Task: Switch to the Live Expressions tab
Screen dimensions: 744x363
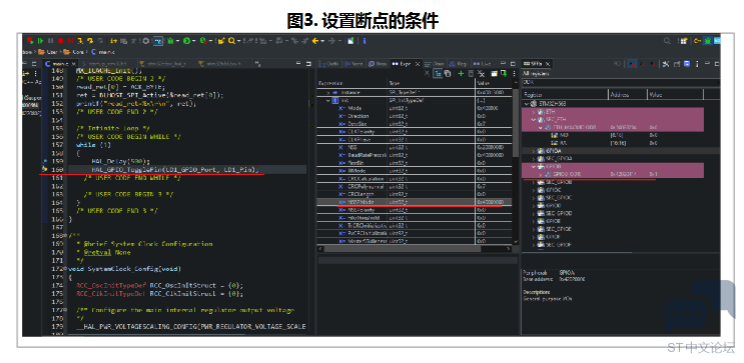Action: click(482, 64)
